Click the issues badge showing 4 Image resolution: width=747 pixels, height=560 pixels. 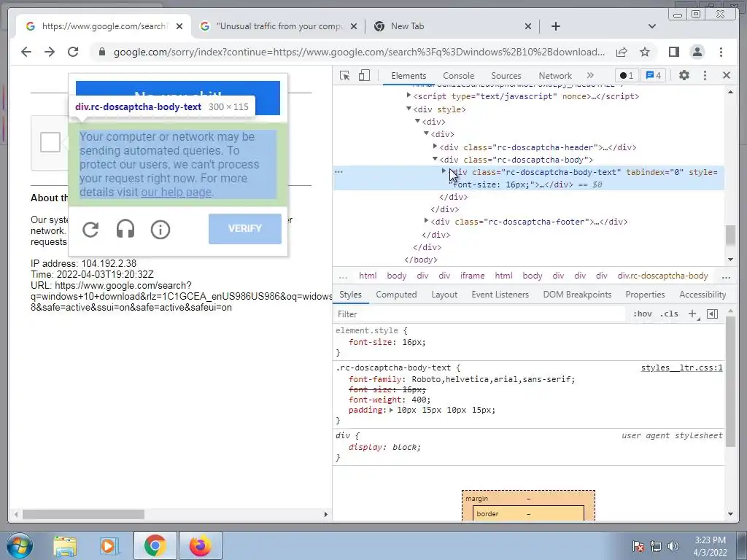(653, 75)
